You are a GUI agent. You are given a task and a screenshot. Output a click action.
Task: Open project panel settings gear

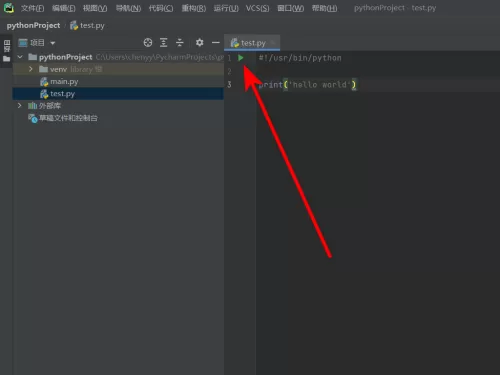tap(199, 43)
